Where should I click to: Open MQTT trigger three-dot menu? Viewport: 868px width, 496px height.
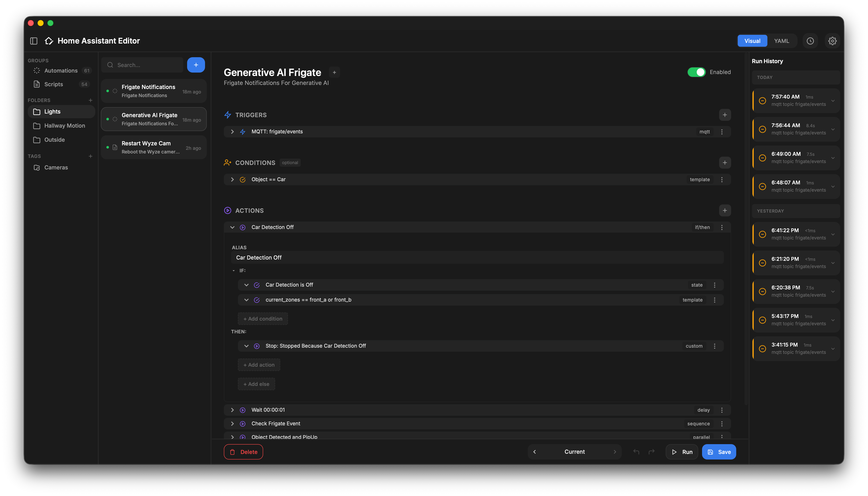(721, 131)
